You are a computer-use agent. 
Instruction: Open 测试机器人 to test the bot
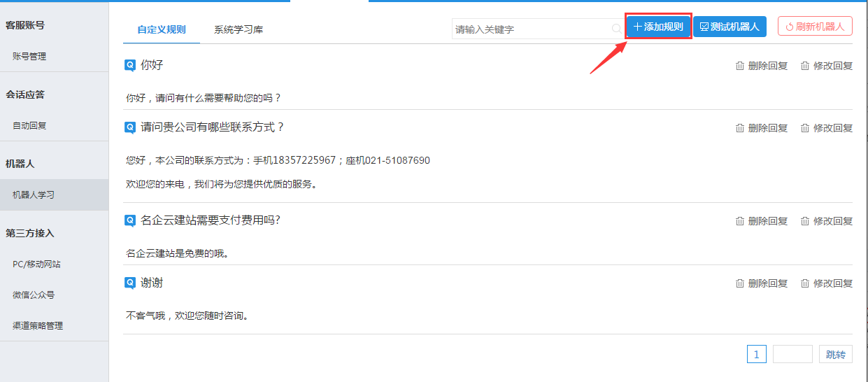(730, 27)
